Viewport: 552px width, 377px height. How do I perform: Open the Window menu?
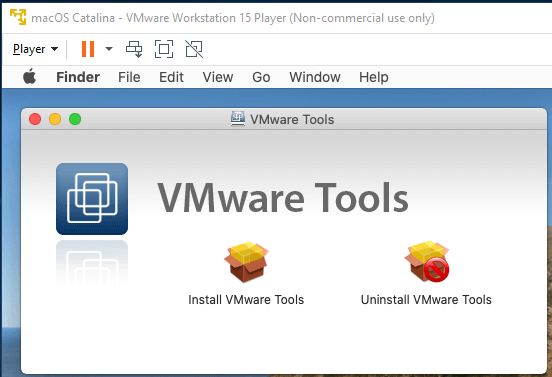pos(315,77)
